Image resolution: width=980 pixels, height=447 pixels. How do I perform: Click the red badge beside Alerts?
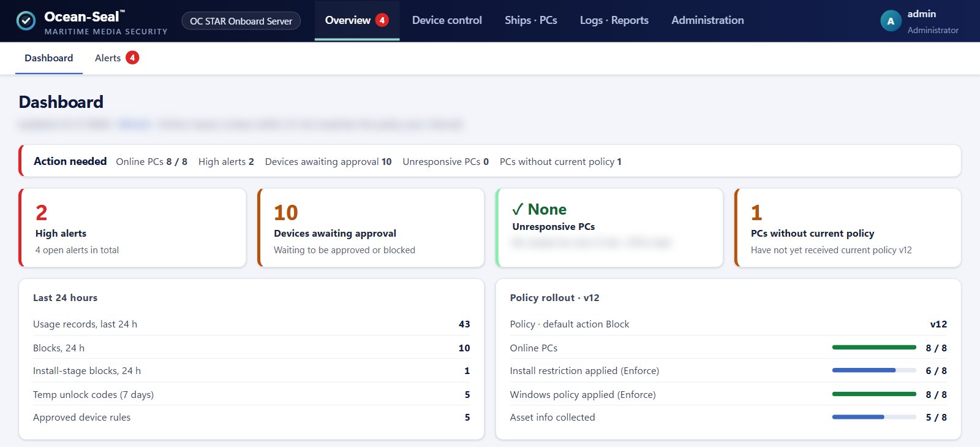tap(132, 58)
